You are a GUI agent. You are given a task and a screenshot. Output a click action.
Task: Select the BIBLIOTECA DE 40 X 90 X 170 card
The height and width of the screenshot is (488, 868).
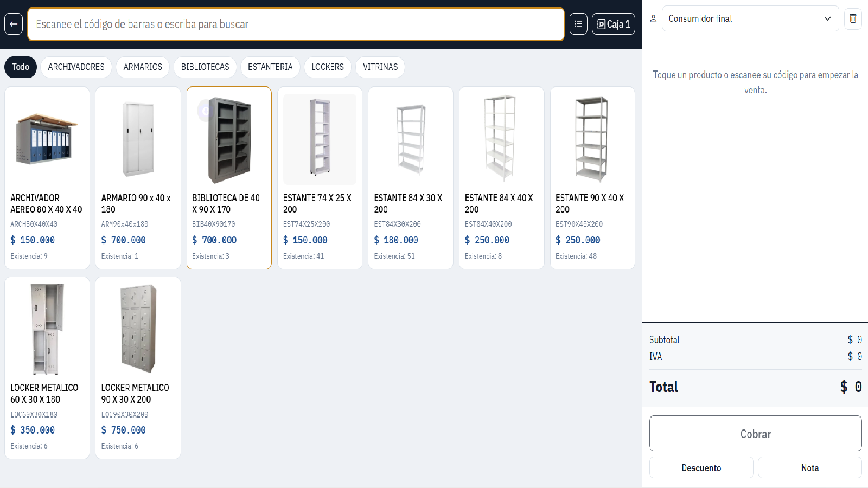229,178
